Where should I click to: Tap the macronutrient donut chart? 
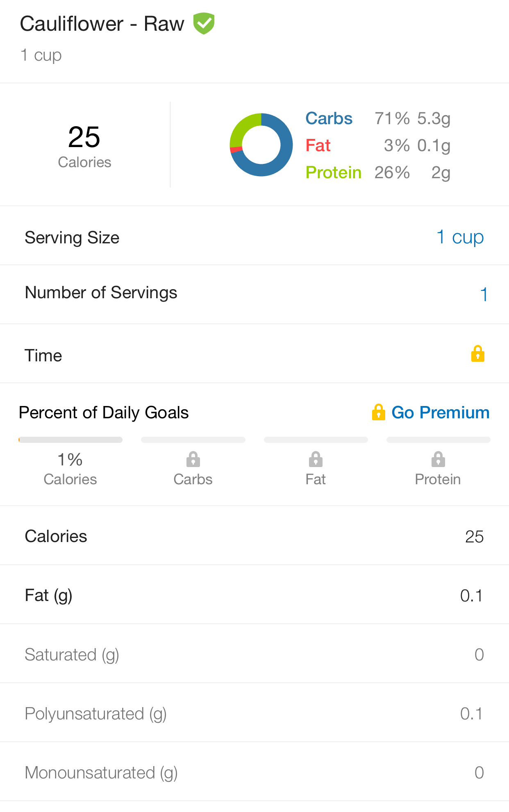(x=261, y=145)
